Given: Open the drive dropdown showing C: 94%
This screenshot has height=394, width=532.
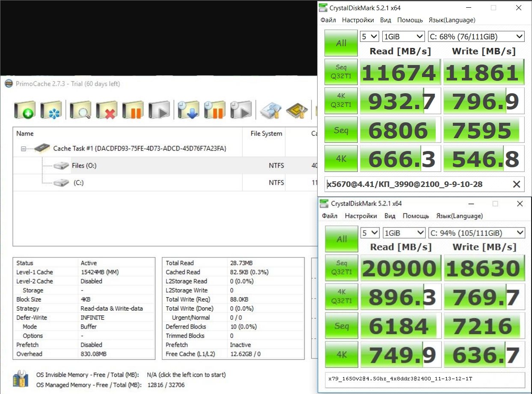Looking at the screenshot, I should tap(477, 233).
